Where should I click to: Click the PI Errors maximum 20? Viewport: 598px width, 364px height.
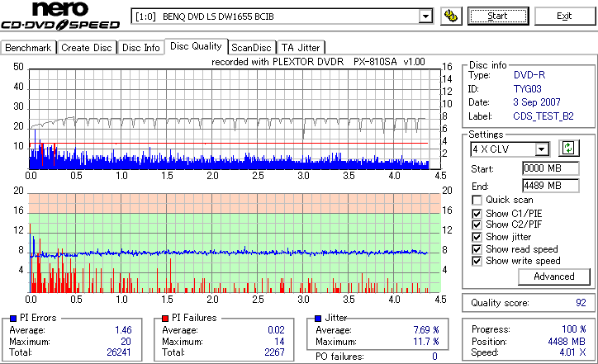pyautogui.click(x=126, y=341)
